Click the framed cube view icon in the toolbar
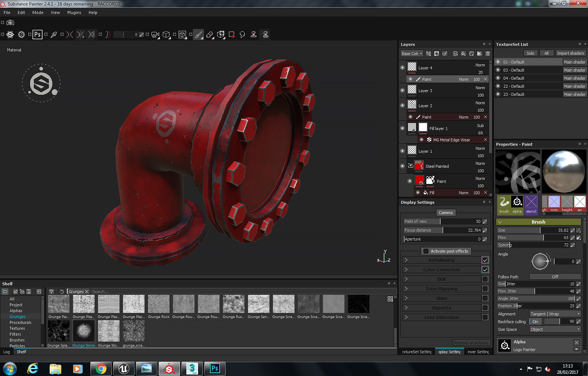 182,35
